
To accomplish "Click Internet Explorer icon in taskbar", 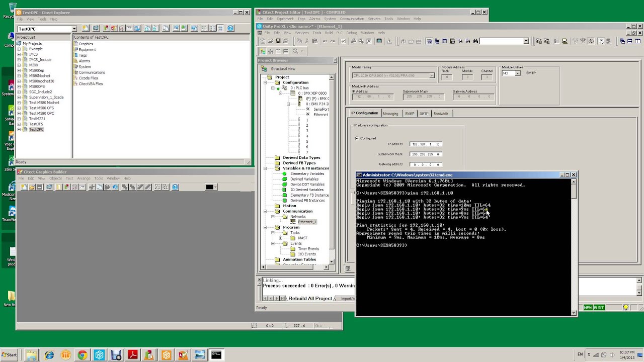I will 49,355.
